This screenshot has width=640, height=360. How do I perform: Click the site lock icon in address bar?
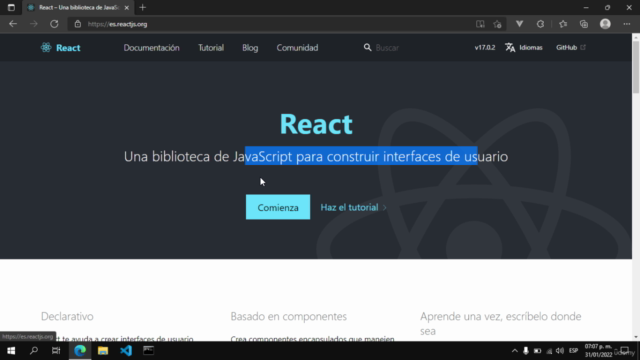(x=78, y=24)
